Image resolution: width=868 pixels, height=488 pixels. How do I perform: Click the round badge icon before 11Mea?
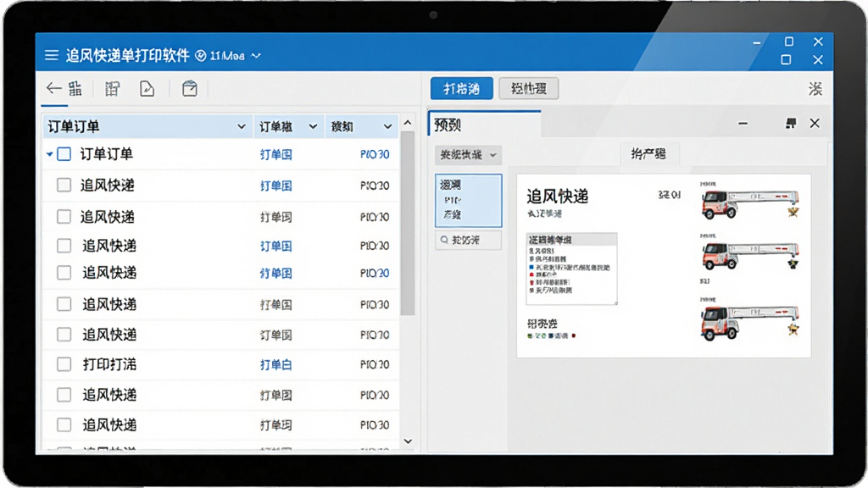tap(201, 55)
